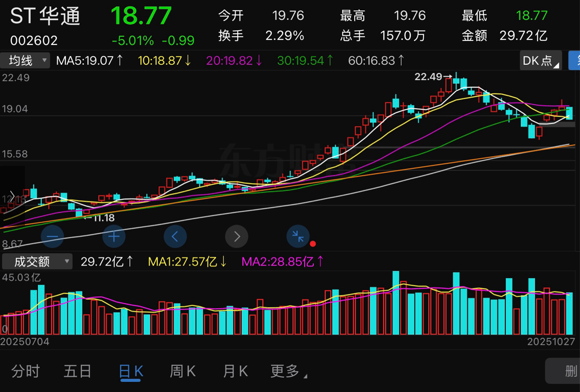
Task: Tap the 22.49 high price marker on chart
Action: click(x=433, y=77)
